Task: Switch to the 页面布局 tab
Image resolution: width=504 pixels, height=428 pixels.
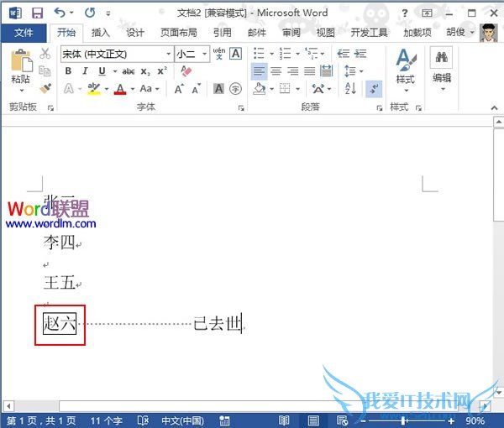Action: click(x=179, y=33)
